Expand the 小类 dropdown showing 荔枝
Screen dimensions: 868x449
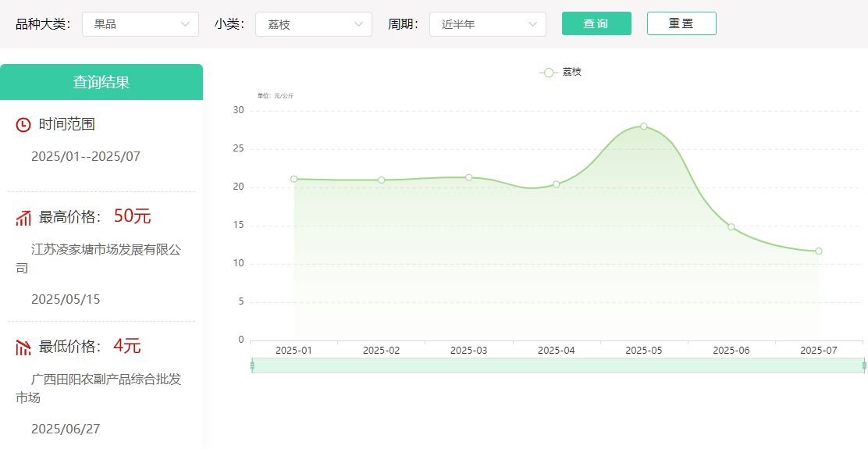tap(314, 24)
